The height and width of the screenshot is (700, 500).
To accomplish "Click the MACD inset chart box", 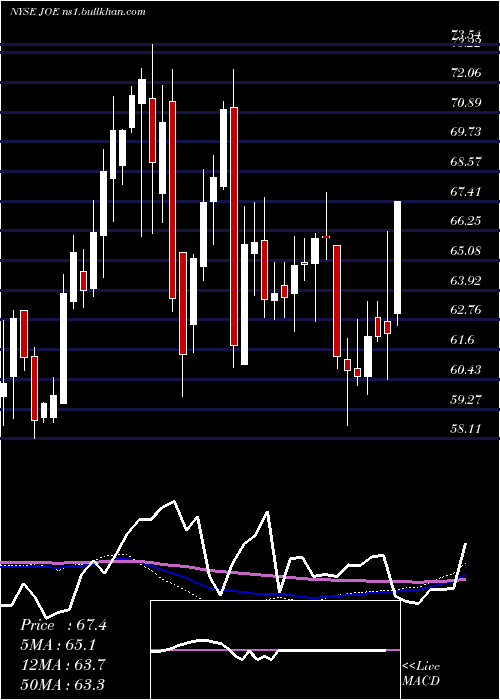I will coord(275,650).
